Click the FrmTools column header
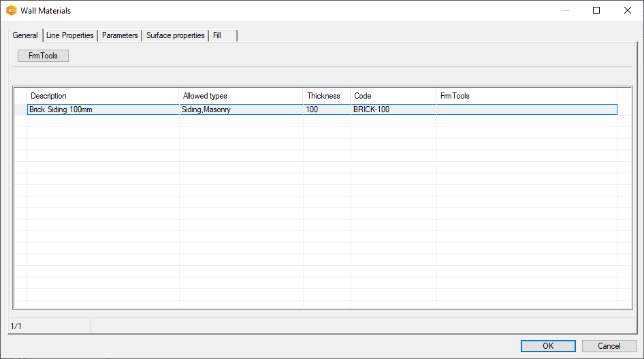Viewport: 644px width, 359px height. point(526,96)
